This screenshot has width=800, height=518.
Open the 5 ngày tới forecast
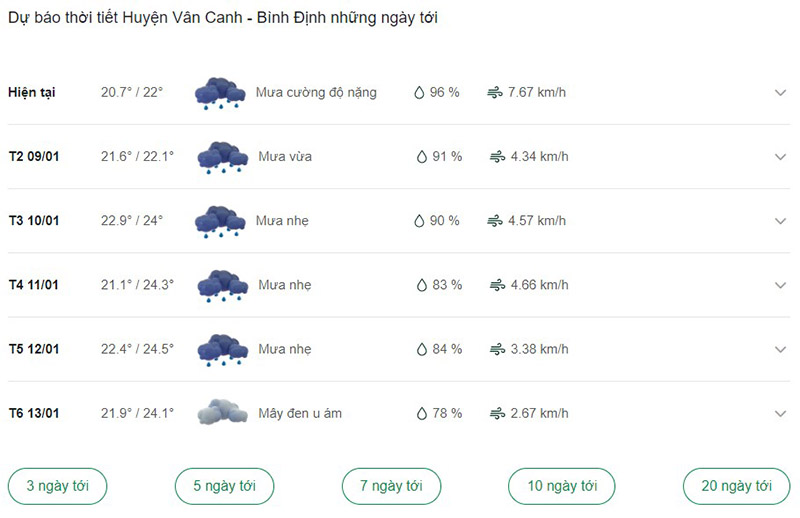[224, 486]
